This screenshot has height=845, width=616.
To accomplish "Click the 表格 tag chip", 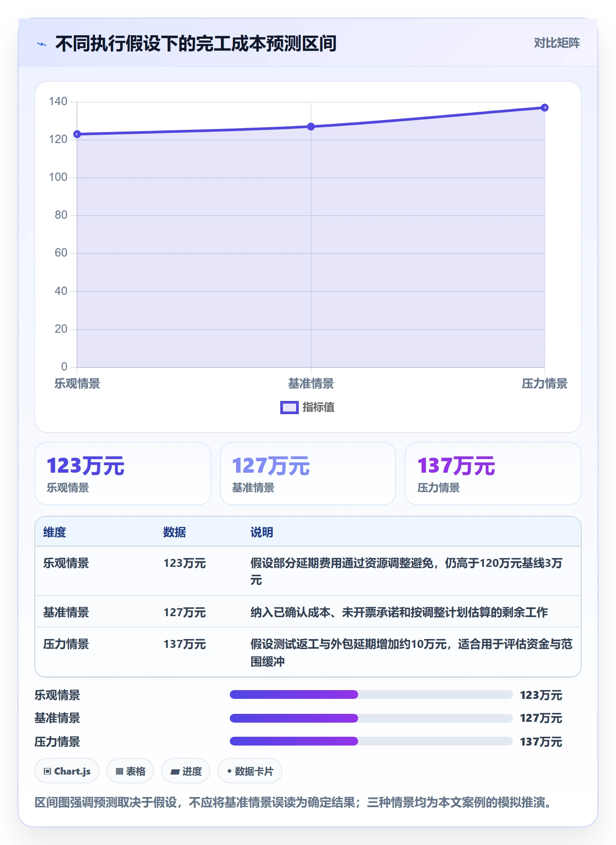I will [x=130, y=771].
